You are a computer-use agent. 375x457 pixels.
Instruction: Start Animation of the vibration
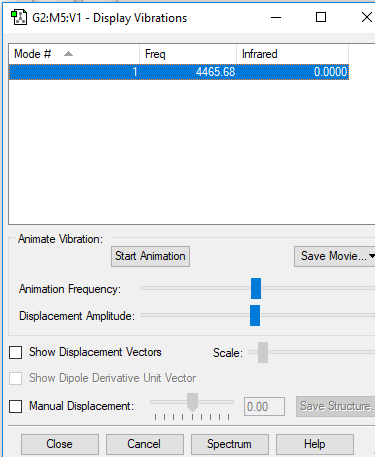[x=150, y=256]
